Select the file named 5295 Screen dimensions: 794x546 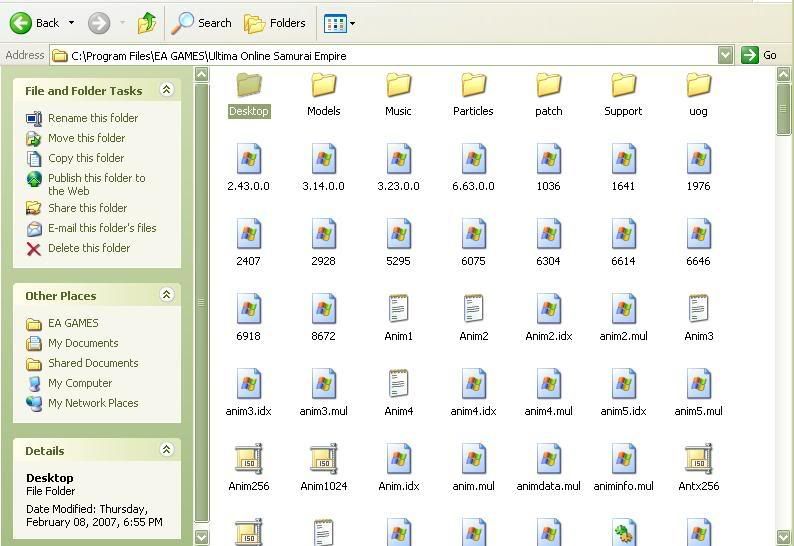point(399,243)
